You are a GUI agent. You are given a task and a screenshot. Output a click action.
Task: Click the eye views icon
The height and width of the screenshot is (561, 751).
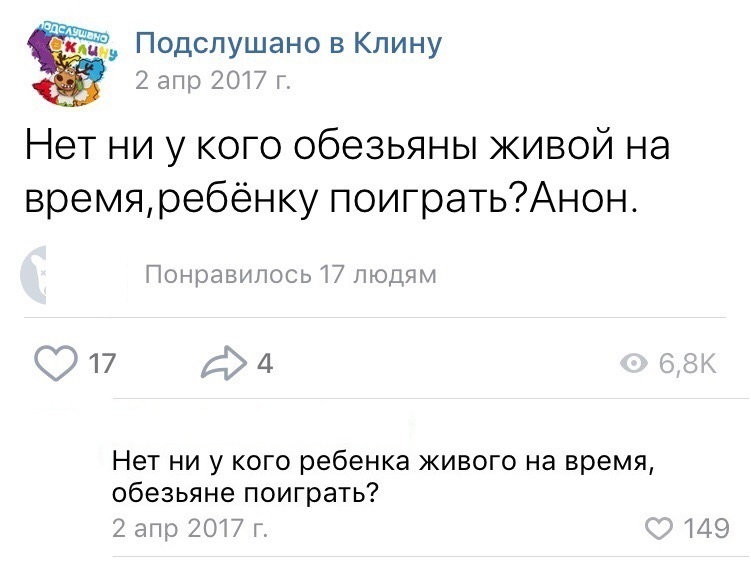[633, 364]
